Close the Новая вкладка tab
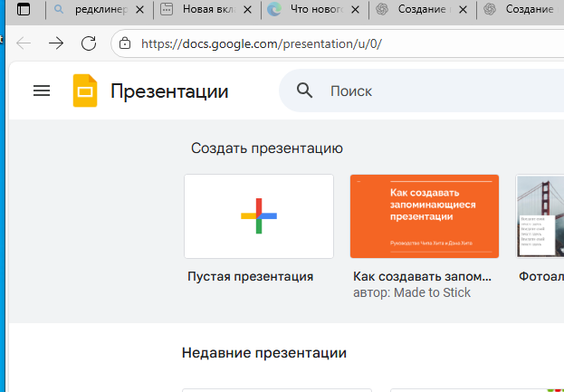Image resolution: width=564 pixels, height=392 pixels. 247,10
